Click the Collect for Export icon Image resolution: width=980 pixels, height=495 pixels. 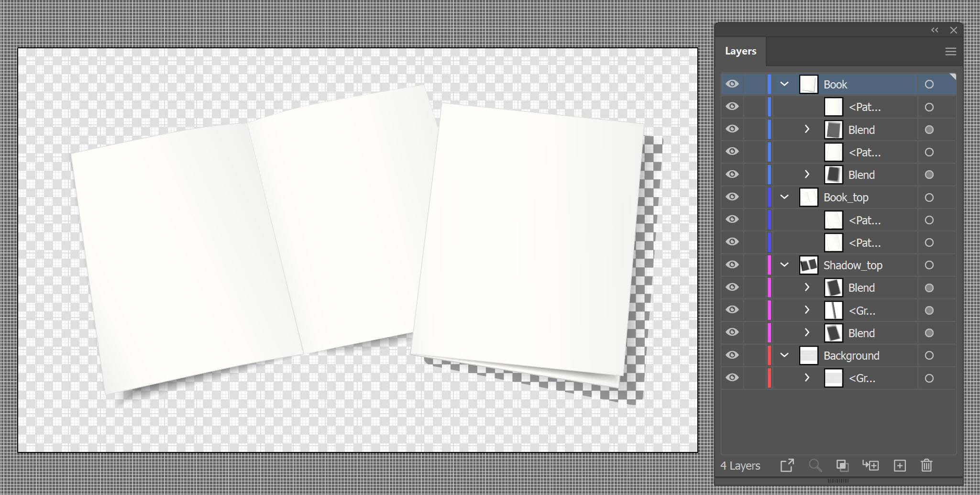point(788,465)
